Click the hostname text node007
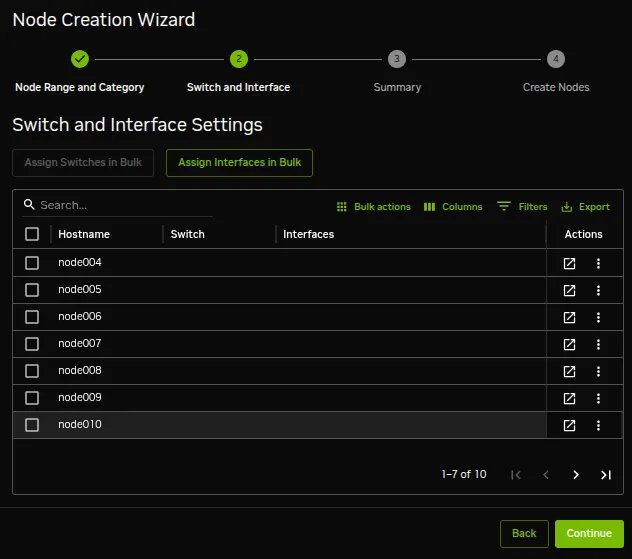Image resolution: width=632 pixels, height=559 pixels. 80,343
